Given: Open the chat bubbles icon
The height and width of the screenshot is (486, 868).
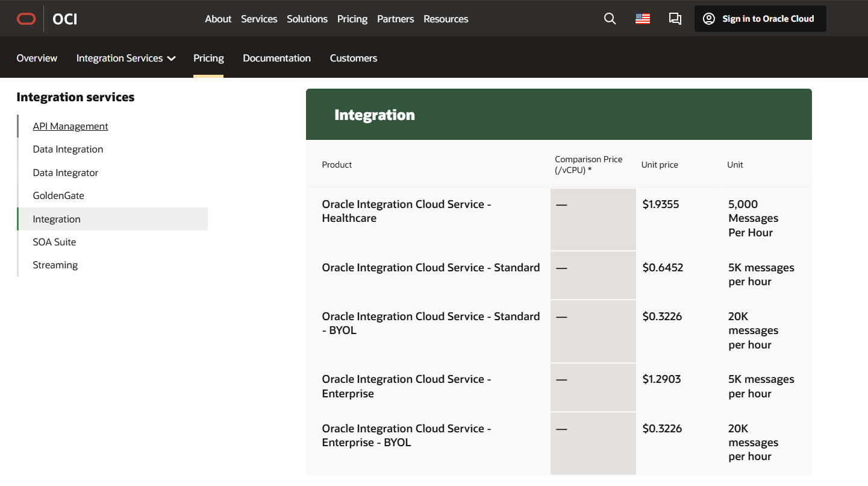Looking at the screenshot, I should point(675,19).
